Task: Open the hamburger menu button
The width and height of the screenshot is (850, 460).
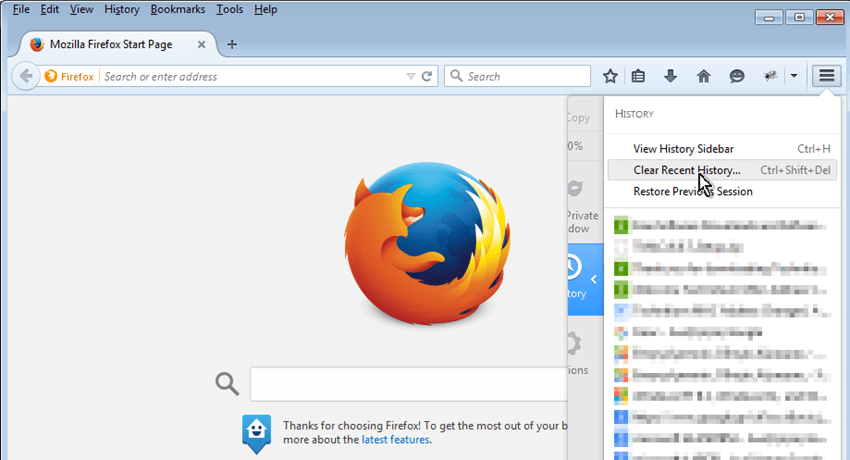Action: [827, 76]
